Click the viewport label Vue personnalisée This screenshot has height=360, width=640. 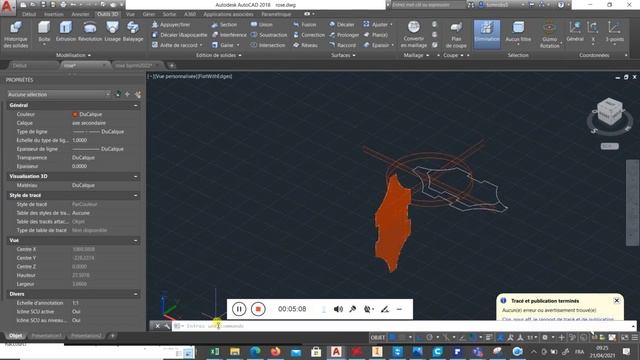tap(176, 76)
